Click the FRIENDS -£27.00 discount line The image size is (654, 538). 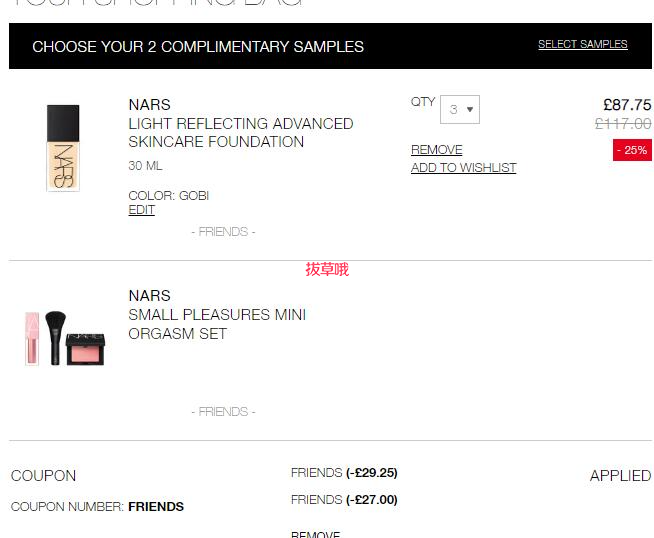click(344, 500)
